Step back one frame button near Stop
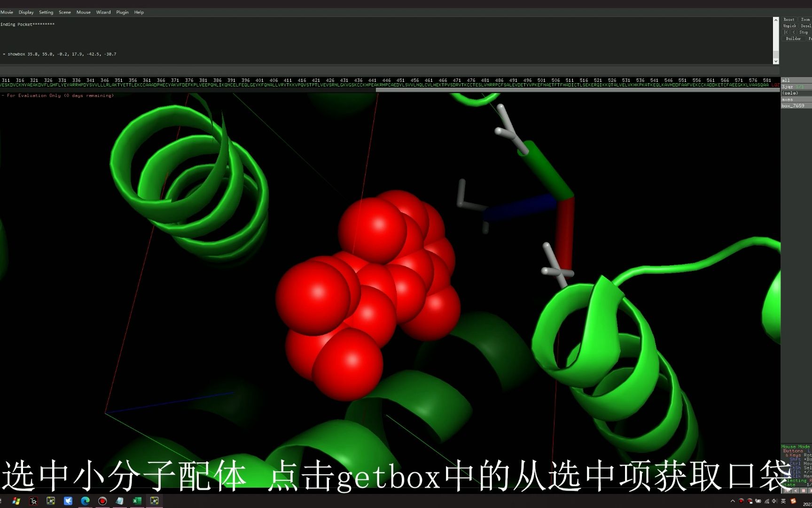 tap(794, 32)
